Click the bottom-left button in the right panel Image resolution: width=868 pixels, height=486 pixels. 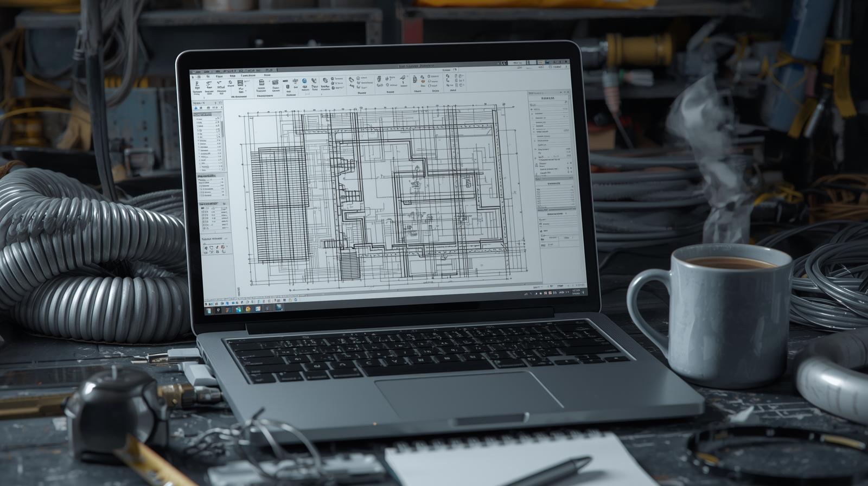(543, 246)
